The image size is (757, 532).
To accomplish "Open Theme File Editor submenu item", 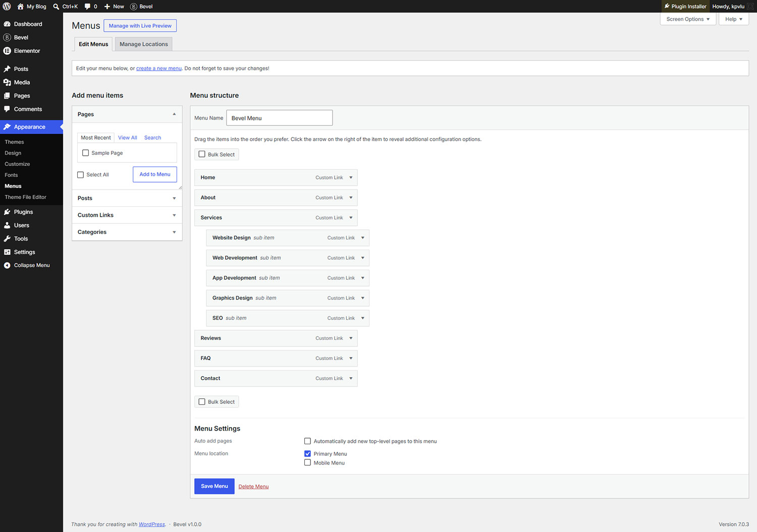I will [26, 197].
